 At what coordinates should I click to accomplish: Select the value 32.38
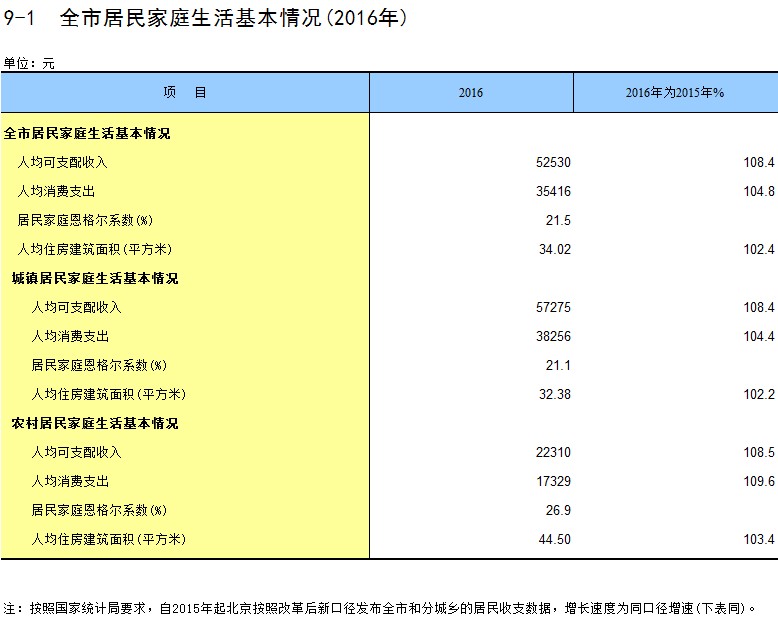pos(555,394)
